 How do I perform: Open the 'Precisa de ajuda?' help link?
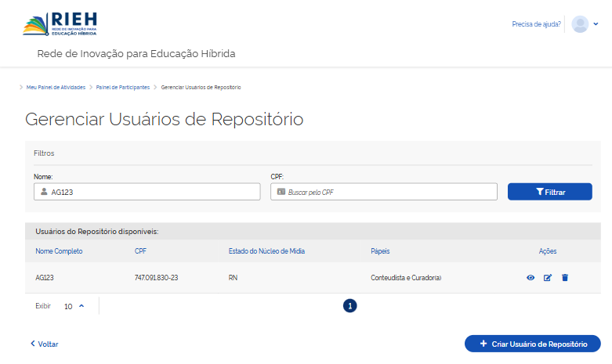(536, 24)
